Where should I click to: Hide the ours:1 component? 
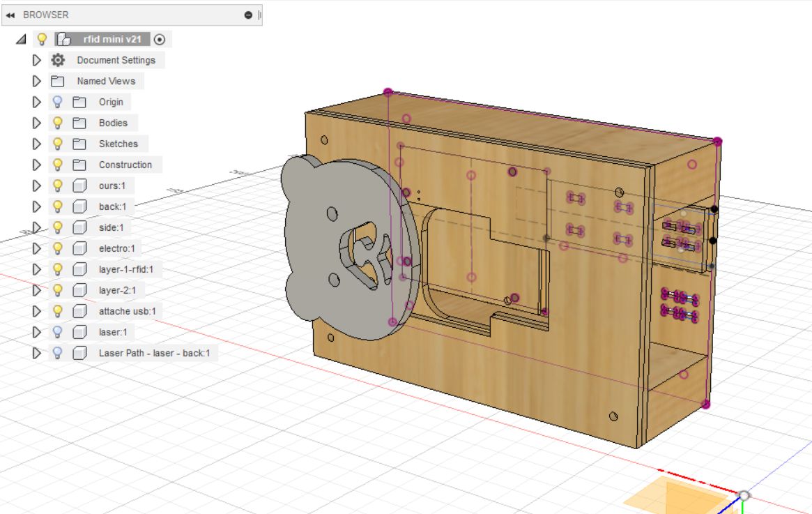57,186
